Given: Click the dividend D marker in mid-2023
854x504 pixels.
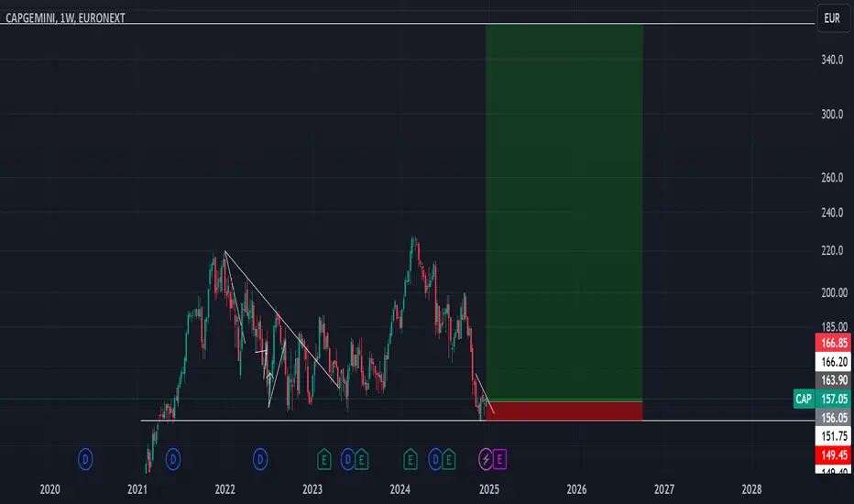Looking at the screenshot, I should pos(347,459).
